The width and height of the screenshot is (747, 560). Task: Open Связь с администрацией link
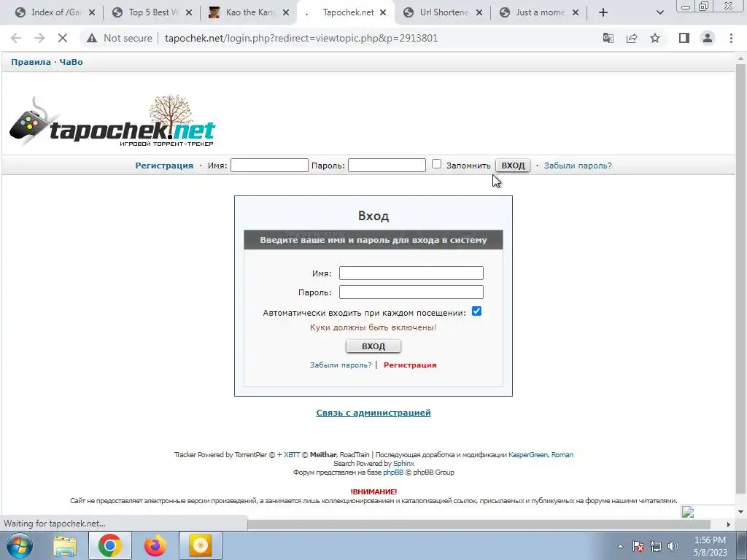point(373,413)
